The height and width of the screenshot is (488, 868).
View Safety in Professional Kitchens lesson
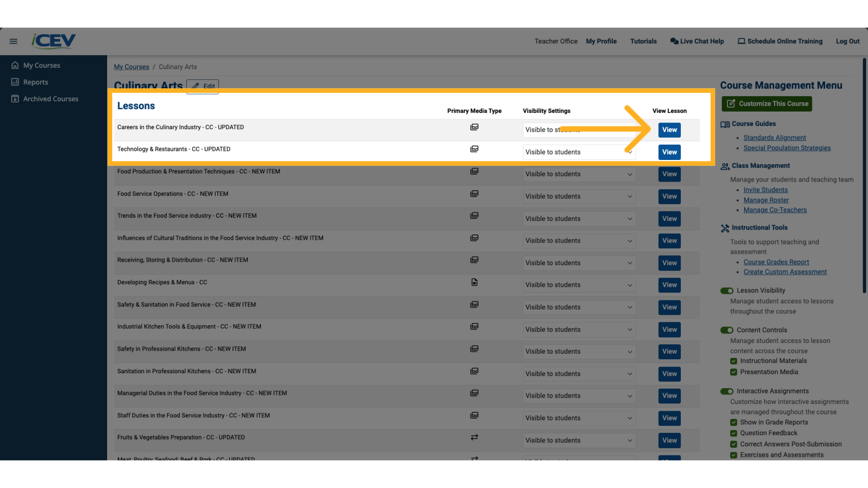coord(670,352)
